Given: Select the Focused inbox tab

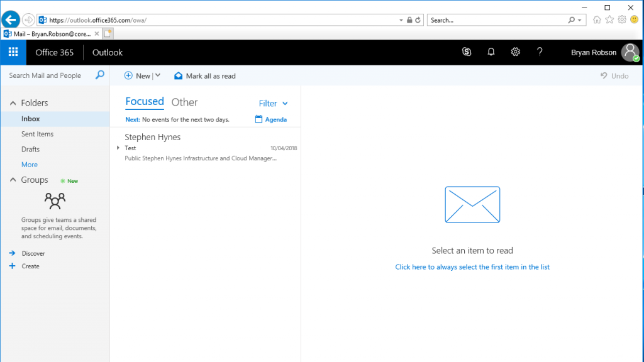Looking at the screenshot, I should click(145, 102).
